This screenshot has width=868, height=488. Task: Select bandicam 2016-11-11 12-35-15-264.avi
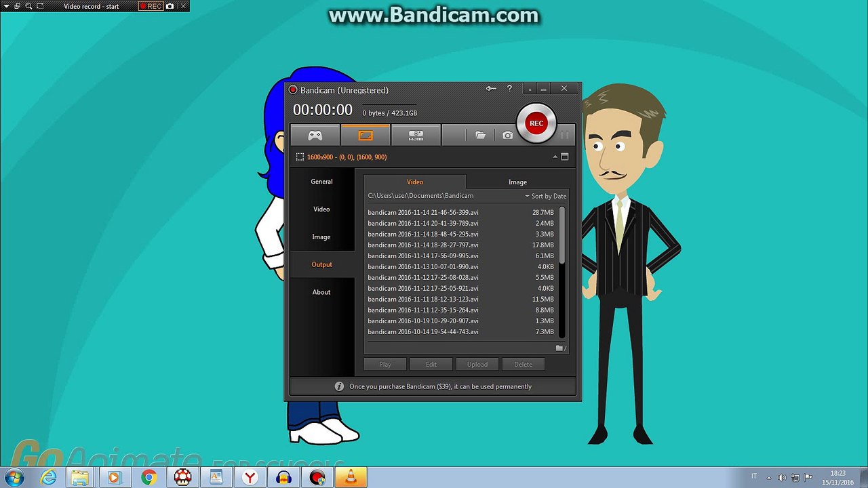pyautogui.click(x=461, y=310)
